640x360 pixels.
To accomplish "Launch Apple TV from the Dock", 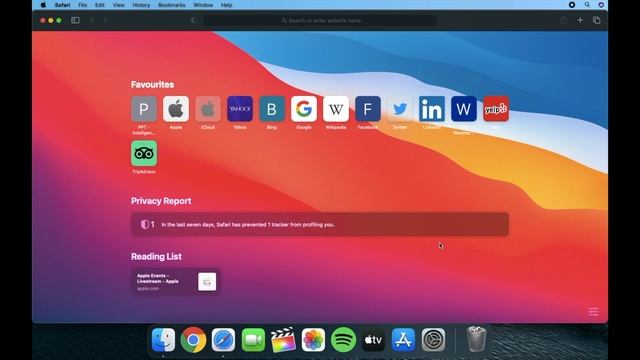I will point(373,340).
